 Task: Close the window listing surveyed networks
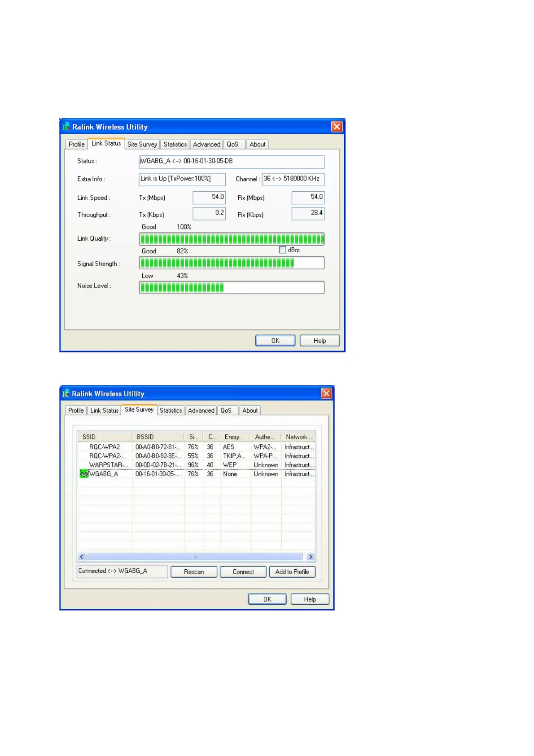326,393
